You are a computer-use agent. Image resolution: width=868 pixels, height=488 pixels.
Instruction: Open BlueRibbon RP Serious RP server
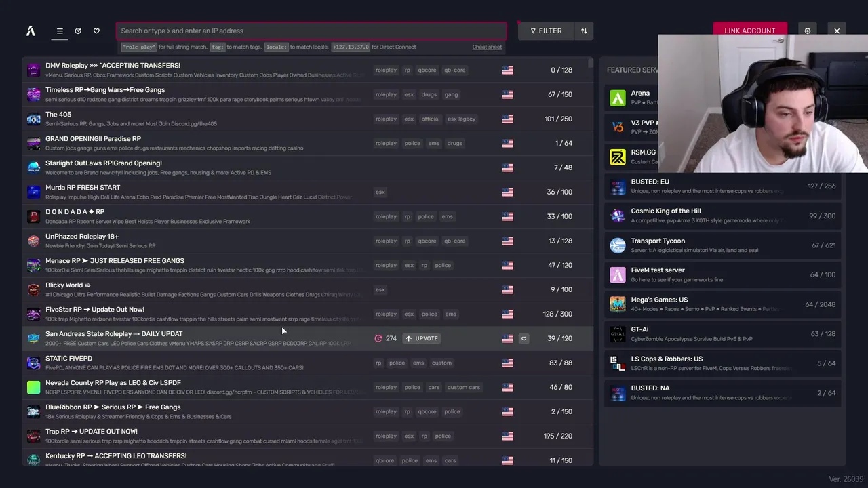coord(307,411)
